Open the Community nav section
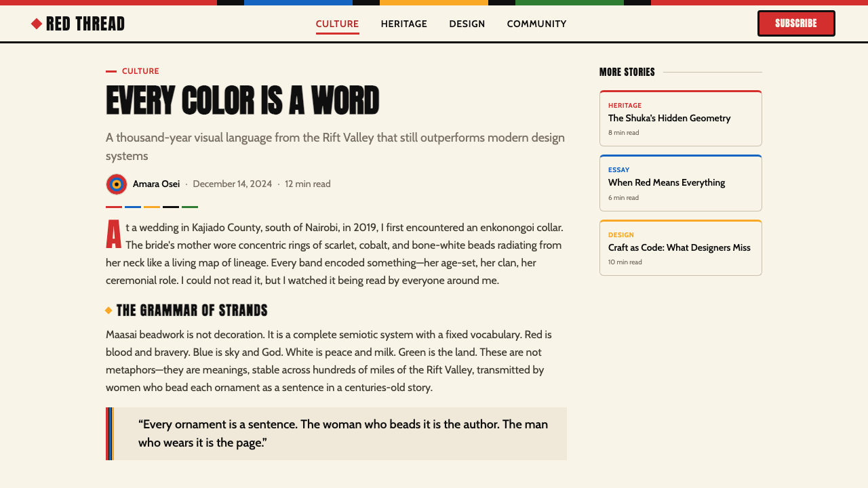The width and height of the screenshot is (868, 488). tap(536, 24)
